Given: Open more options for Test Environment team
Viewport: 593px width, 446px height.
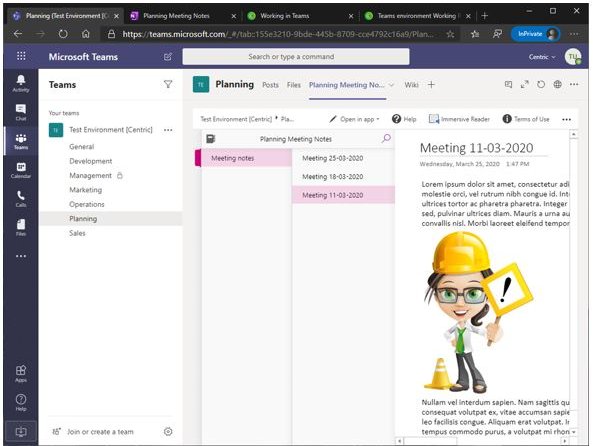Looking at the screenshot, I should (x=168, y=130).
